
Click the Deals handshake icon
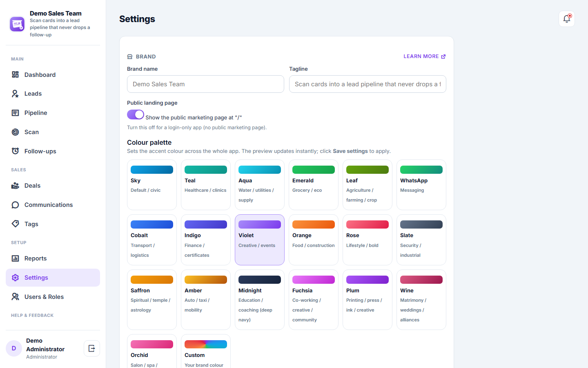click(15, 186)
